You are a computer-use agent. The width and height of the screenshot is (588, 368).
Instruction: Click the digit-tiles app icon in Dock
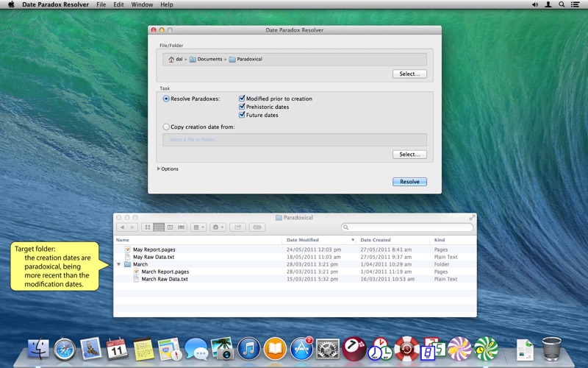tap(432, 349)
